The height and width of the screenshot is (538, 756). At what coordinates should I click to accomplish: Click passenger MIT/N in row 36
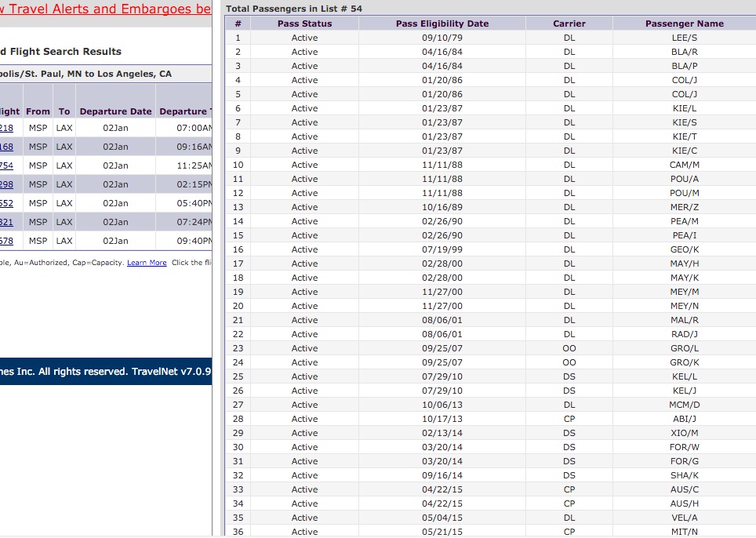pyautogui.click(x=684, y=531)
